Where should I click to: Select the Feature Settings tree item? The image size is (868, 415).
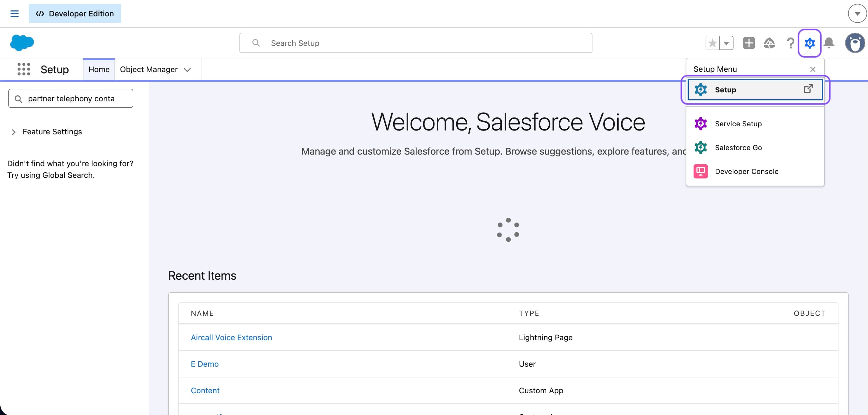click(x=52, y=132)
